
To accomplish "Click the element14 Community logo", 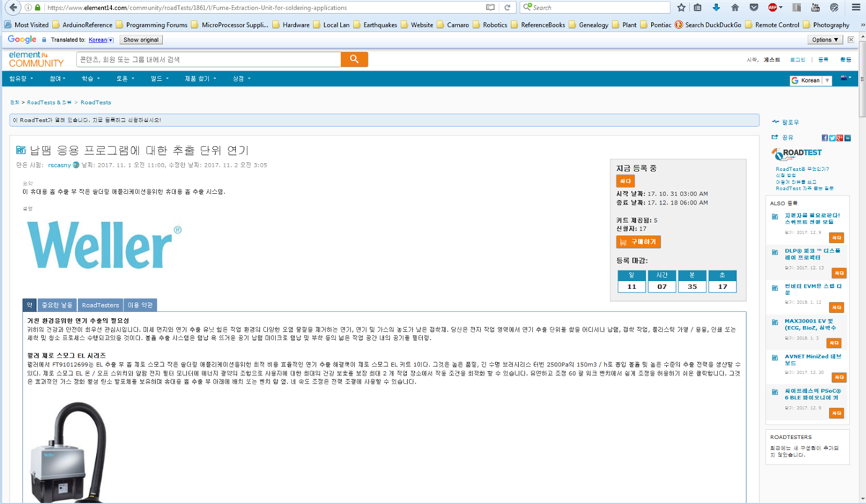I will [x=37, y=59].
